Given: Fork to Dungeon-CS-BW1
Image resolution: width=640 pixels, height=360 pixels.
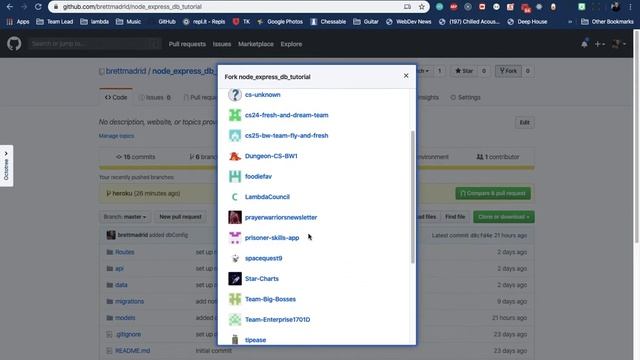Looking at the screenshot, I should click(x=271, y=156).
